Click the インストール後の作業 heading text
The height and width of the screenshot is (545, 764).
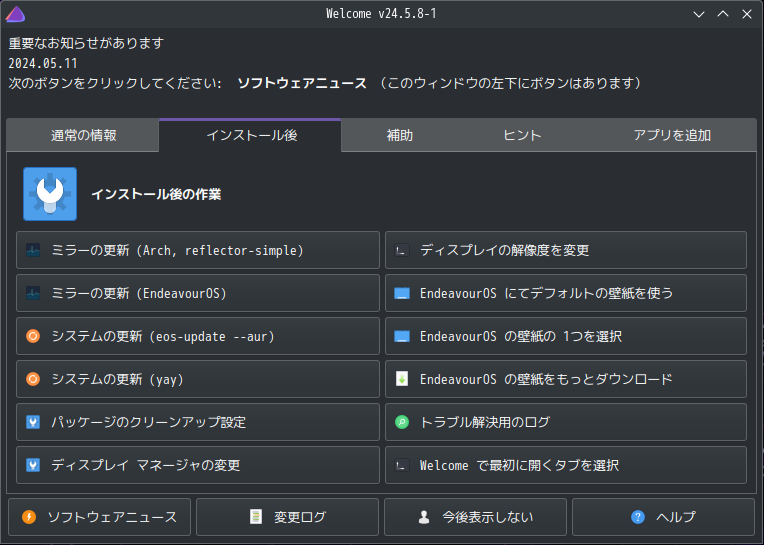(156, 194)
